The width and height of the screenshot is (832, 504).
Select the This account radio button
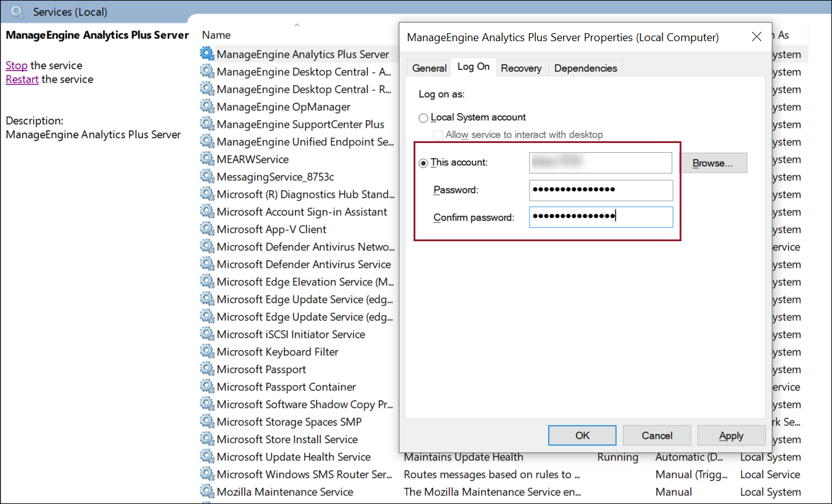(423, 163)
